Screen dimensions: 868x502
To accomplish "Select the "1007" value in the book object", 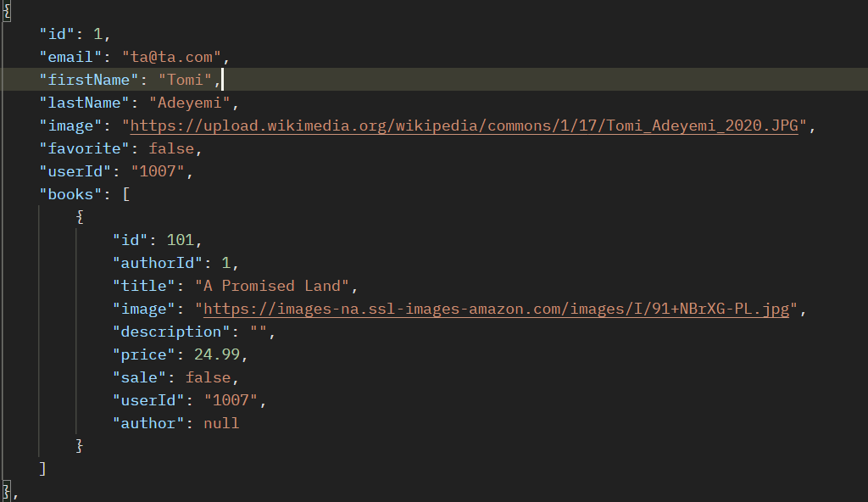I will 231,400.
